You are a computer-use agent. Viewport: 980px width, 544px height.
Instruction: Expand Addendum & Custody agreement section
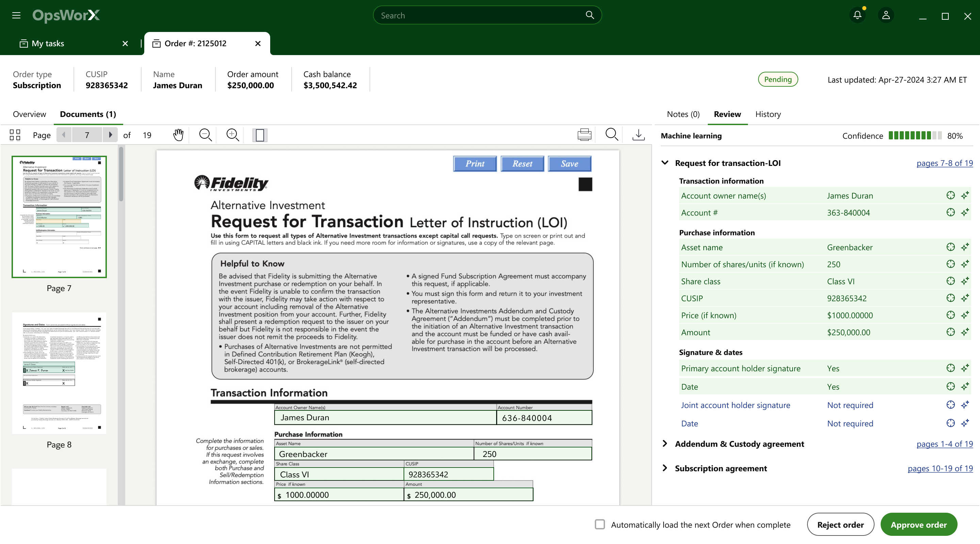[665, 444]
